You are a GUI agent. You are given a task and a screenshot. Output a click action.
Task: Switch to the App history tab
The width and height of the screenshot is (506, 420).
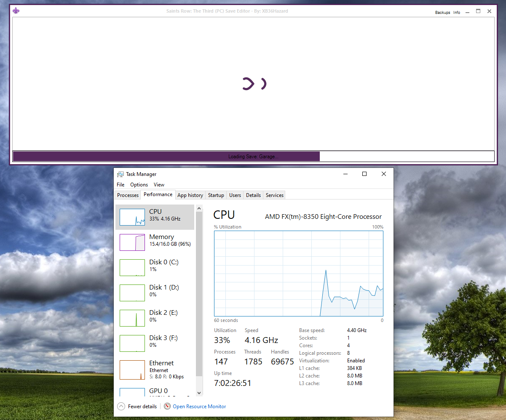(190, 195)
